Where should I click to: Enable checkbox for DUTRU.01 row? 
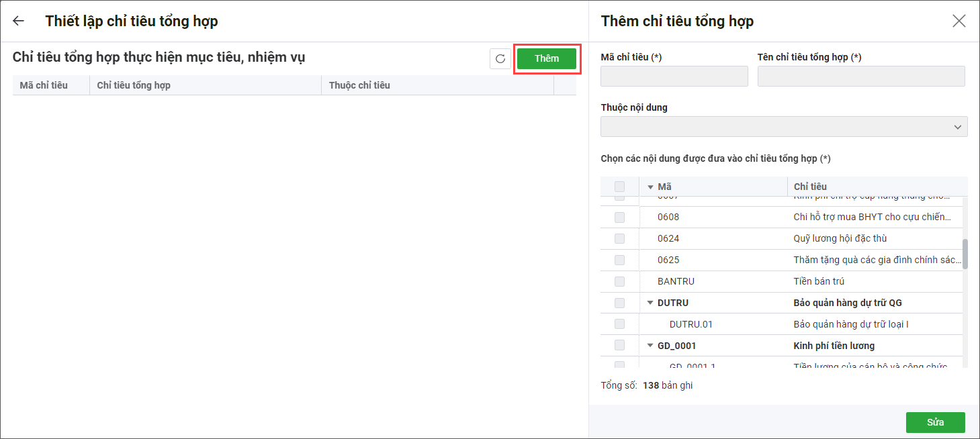[x=619, y=324]
